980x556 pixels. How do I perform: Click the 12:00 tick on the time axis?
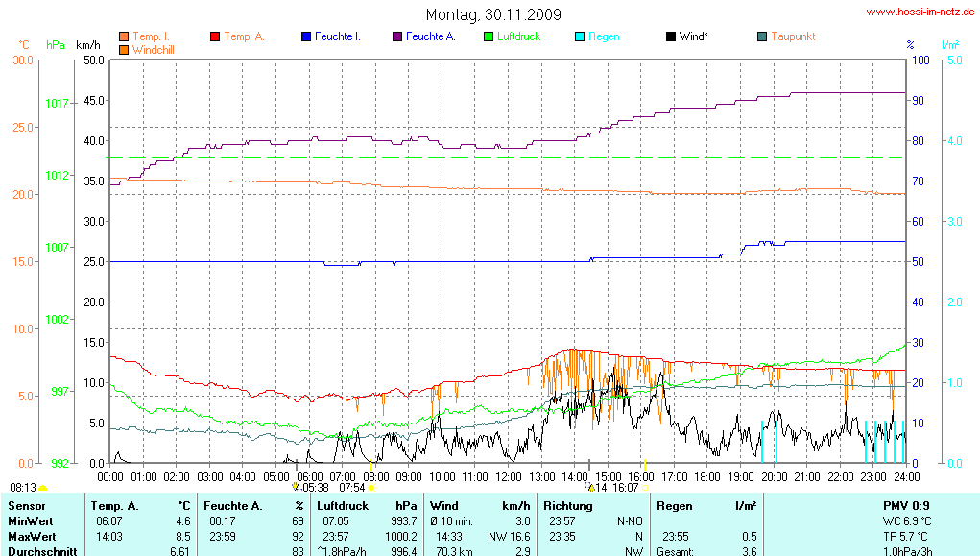coord(508,476)
